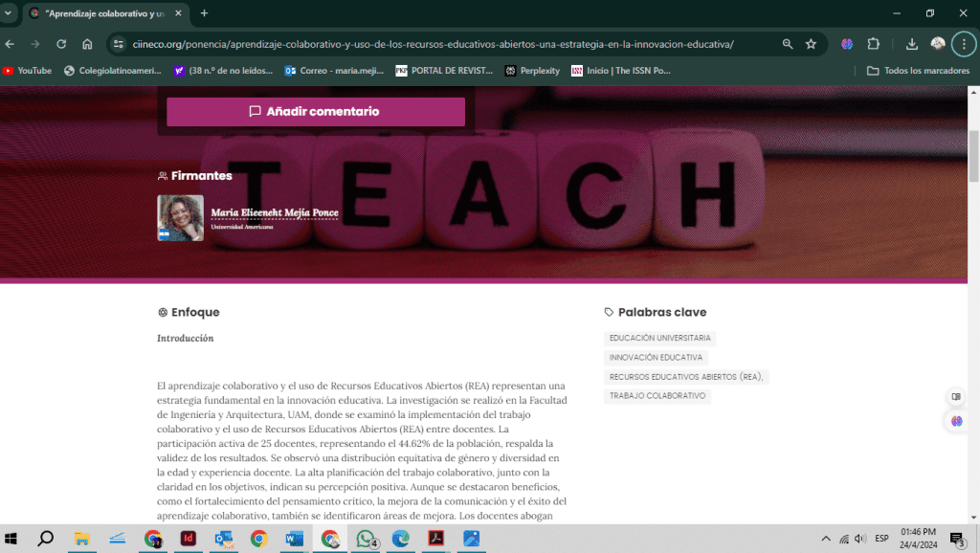The width and height of the screenshot is (980, 553).
Task: Click the Universidad Americana affiliation text
Action: (x=242, y=227)
